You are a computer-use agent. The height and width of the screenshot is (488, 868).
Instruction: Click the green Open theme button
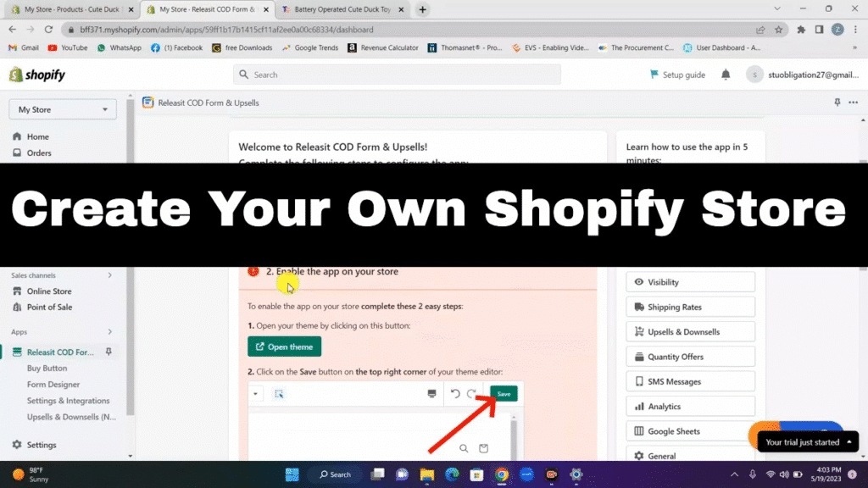[x=284, y=347]
